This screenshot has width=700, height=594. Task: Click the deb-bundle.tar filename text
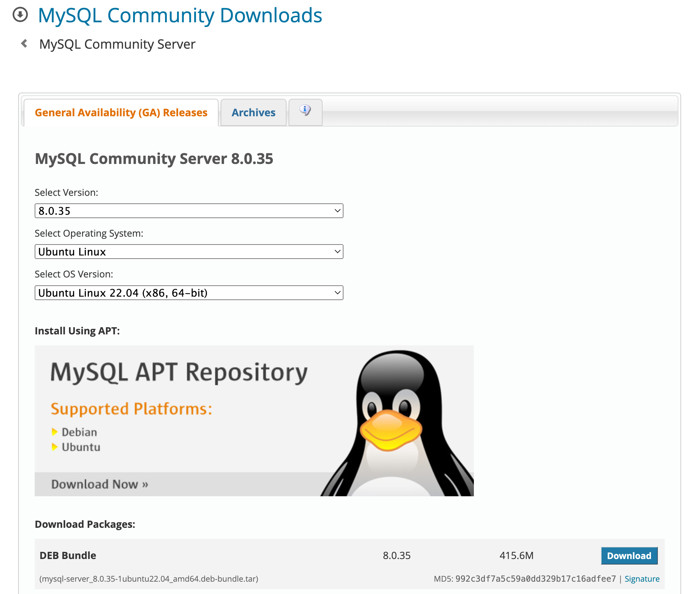(x=149, y=579)
